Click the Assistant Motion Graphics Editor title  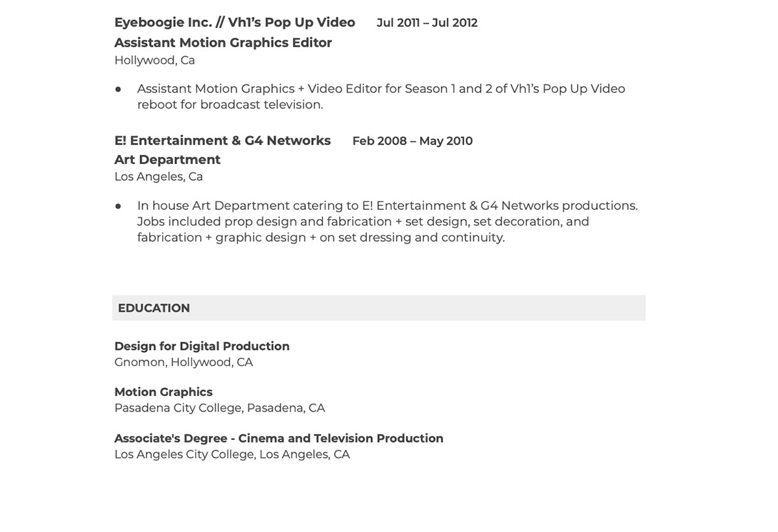[x=222, y=43]
